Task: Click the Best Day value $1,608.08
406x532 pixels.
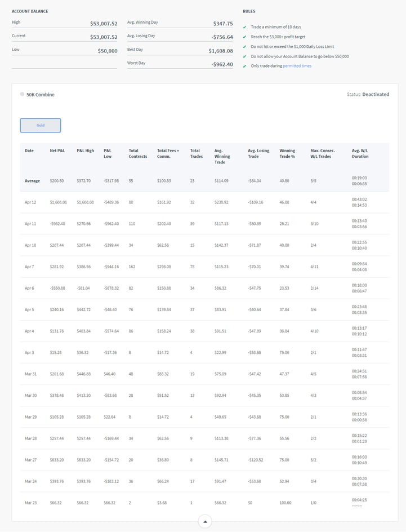Action: (x=221, y=50)
